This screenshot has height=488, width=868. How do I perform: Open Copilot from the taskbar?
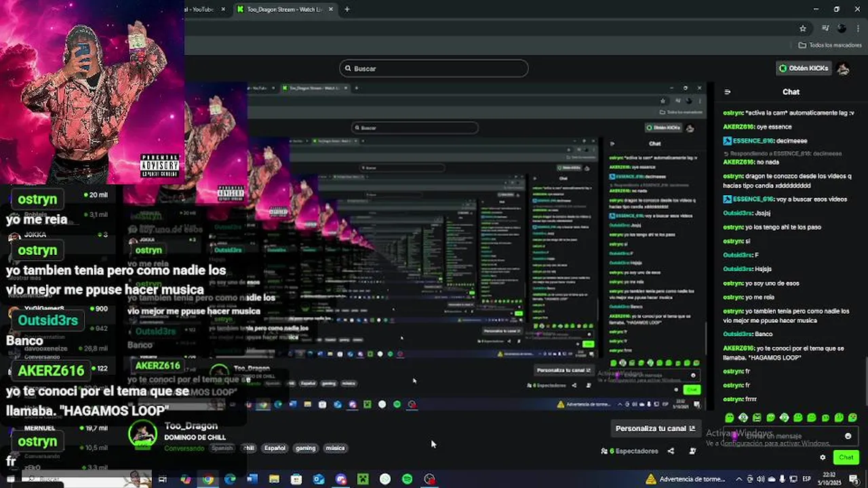pyautogui.click(x=185, y=479)
